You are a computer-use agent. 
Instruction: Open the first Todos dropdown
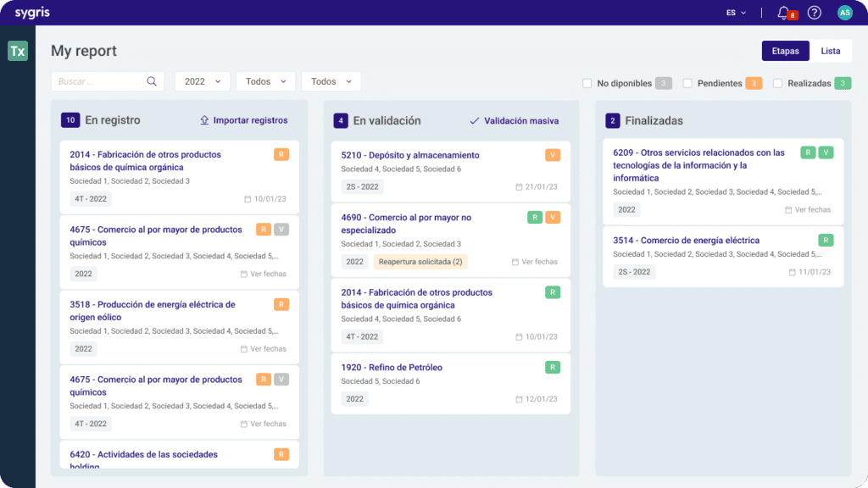click(x=265, y=81)
